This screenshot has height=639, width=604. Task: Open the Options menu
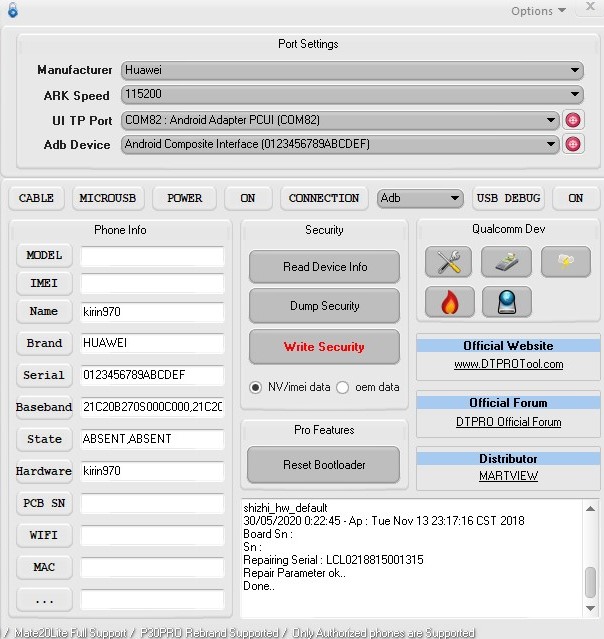(538, 11)
